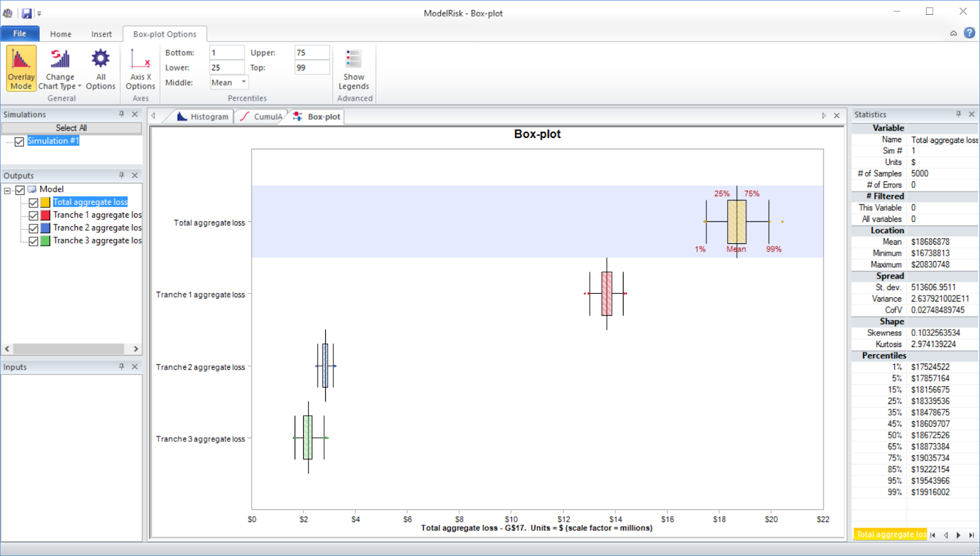Click the blue Tranche 2 color swatch
This screenshot has height=556, width=980.
click(x=45, y=228)
